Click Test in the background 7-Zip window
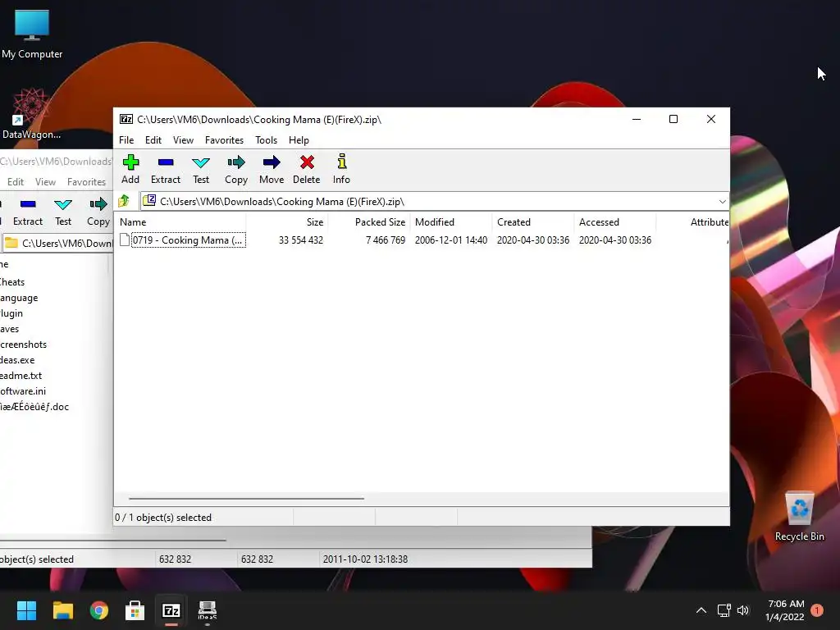This screenshot has width=840, height=630. coord(63,212)
